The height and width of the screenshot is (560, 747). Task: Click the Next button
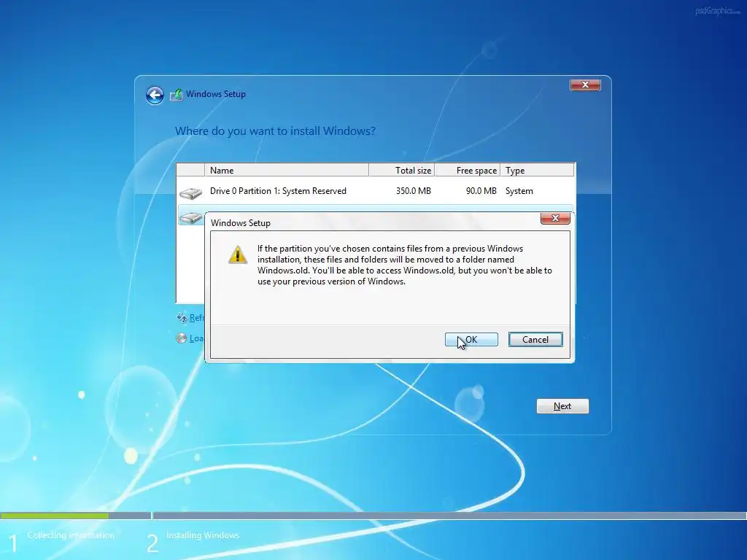pyautogui.click(x=562, y=406)
